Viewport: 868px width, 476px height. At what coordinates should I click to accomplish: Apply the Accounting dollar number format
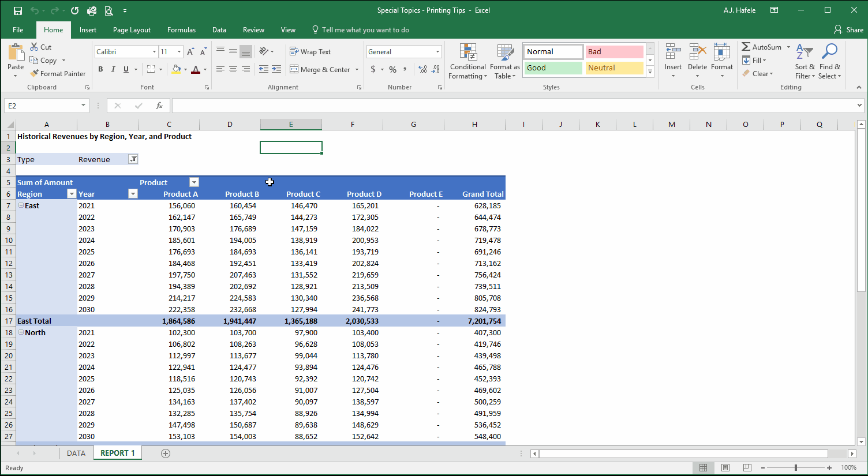[x=373, y=69]
